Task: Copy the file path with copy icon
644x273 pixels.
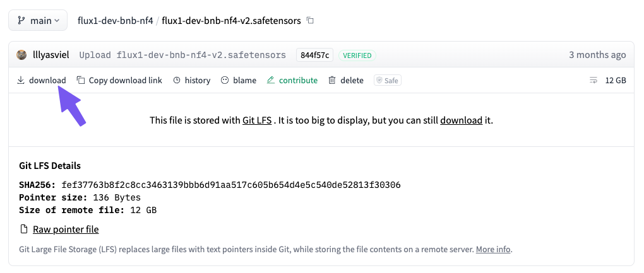Action: pos(311,21)
